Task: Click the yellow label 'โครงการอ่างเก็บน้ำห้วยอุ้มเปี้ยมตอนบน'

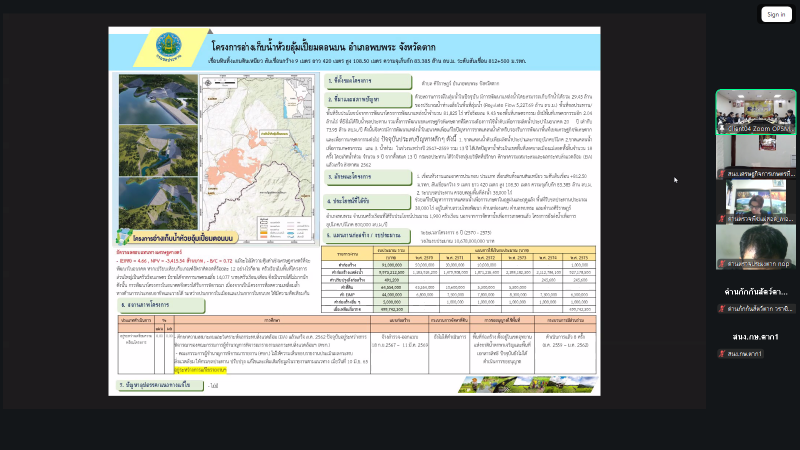Action: [x=183, y=238]
